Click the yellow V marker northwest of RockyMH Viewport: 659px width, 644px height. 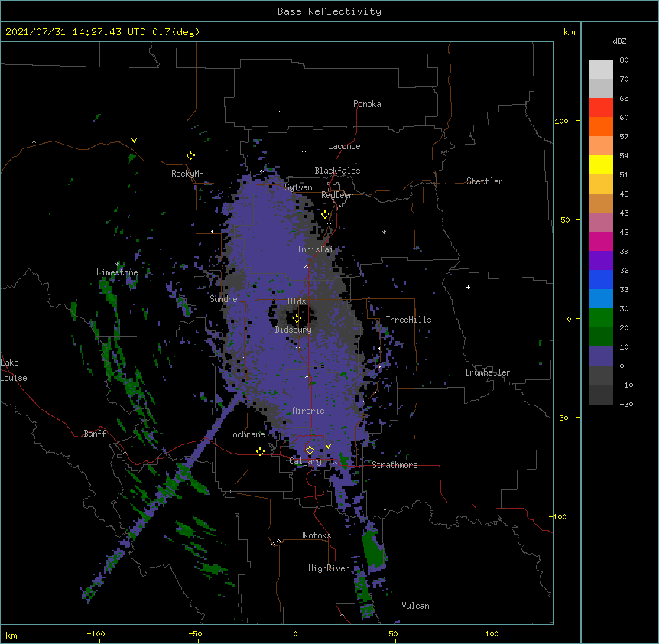pyautogui.click(x=134, y=141)
